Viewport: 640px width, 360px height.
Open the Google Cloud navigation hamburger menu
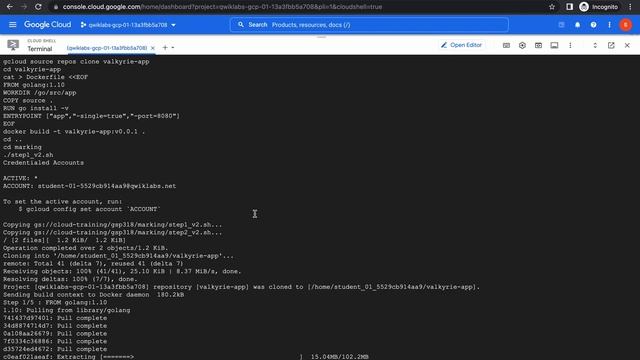click(x=13, y=25)
